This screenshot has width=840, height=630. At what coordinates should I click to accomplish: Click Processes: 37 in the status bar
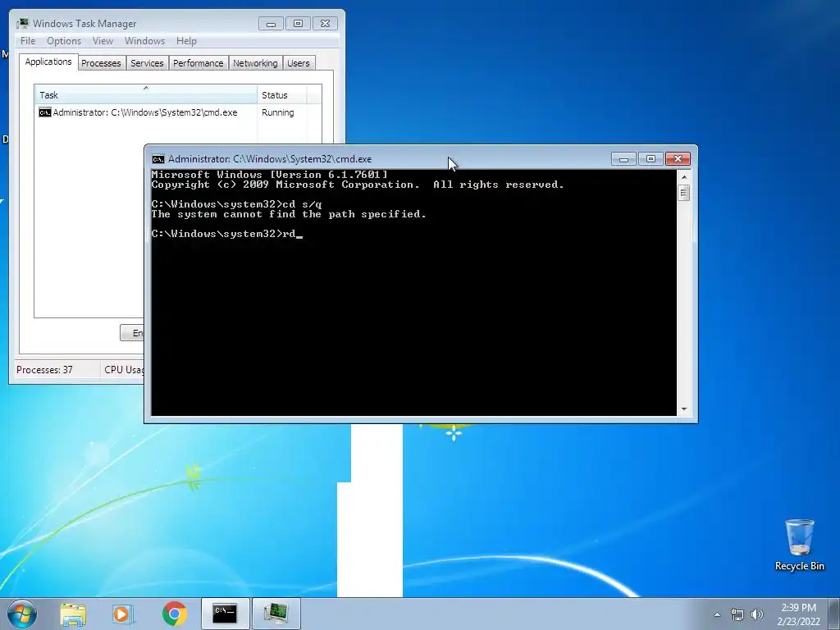click(44, 370)
